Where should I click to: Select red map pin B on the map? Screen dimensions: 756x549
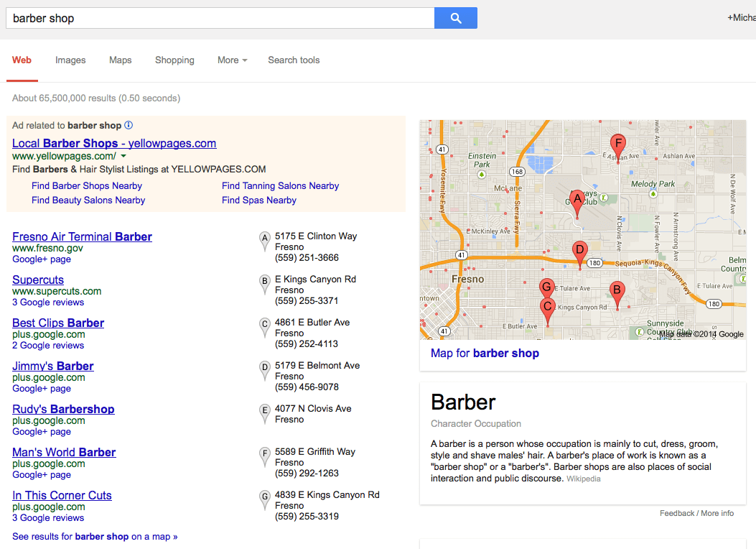(617, 294)
